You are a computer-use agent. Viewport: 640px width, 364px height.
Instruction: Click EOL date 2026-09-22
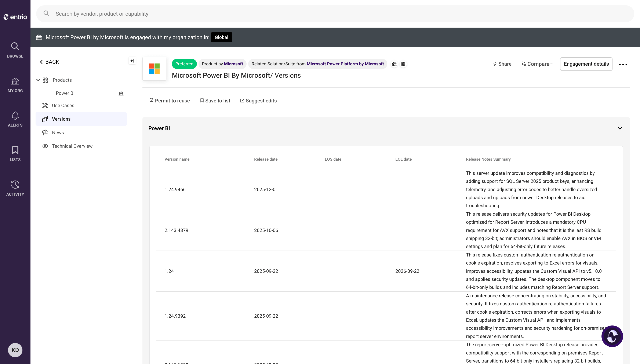point(407,271)
